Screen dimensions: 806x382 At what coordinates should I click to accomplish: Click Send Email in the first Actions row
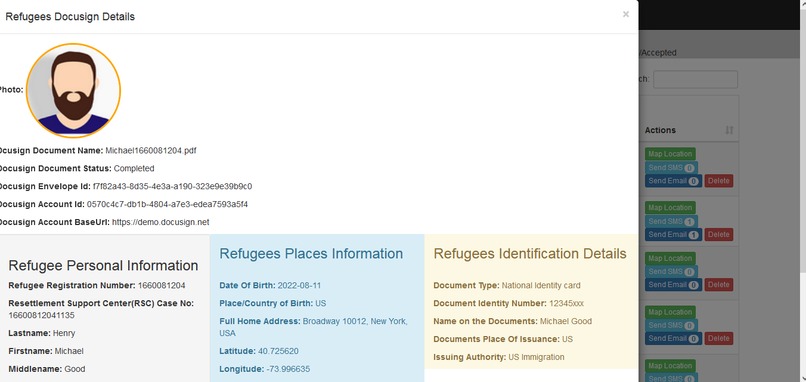673,180
